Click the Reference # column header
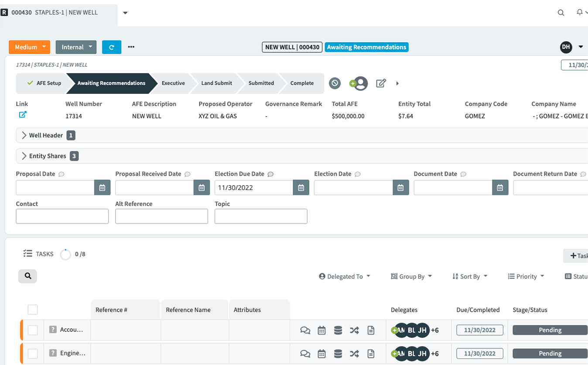588x365 pixels. 126,310
